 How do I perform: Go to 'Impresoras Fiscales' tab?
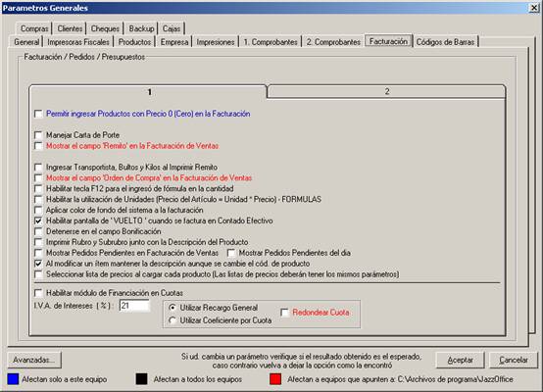point(78,42)
